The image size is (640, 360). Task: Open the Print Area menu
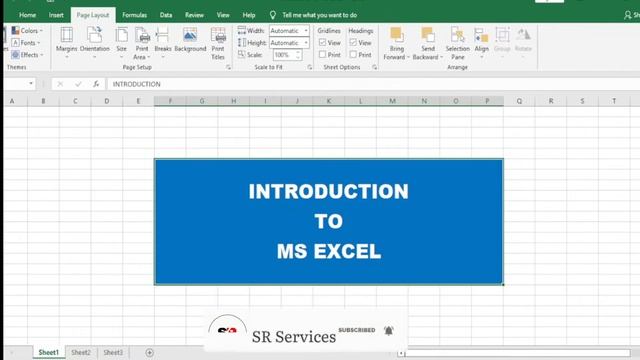pos(142,43)
